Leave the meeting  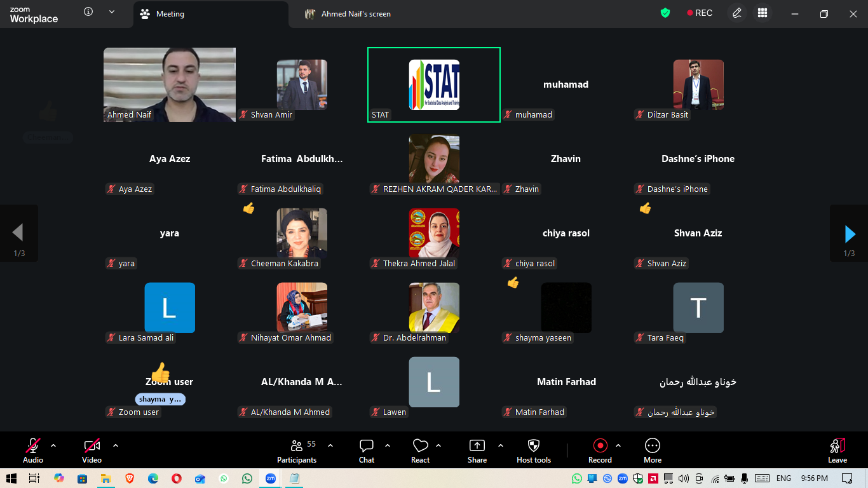[837, 451]
